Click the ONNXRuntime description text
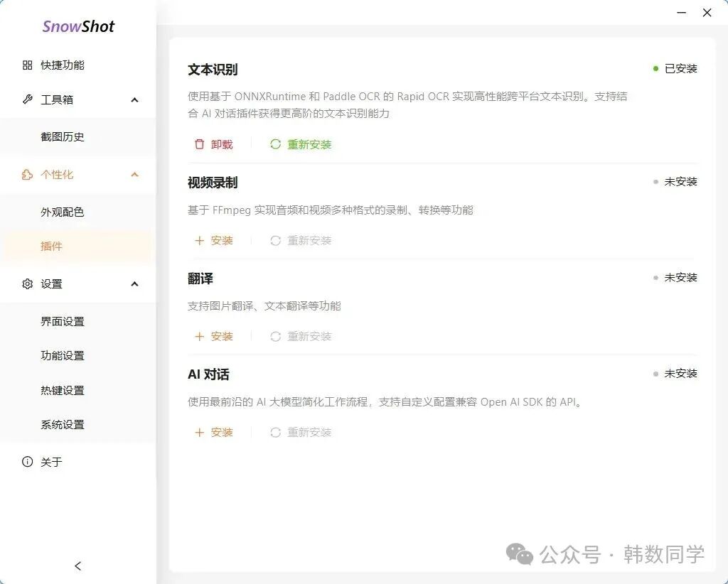 pyautogui.click(x=407, y=105)
